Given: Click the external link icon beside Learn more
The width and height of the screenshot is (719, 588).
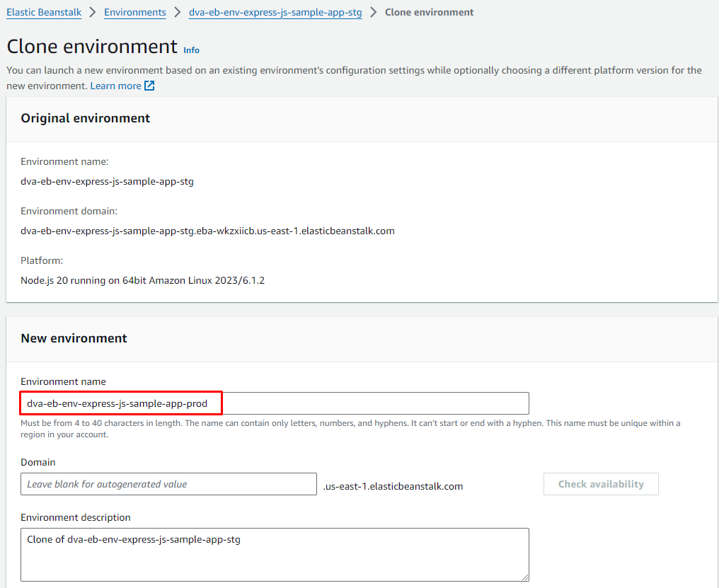Looking at the screenshot, I should click(x=149, y=86).
